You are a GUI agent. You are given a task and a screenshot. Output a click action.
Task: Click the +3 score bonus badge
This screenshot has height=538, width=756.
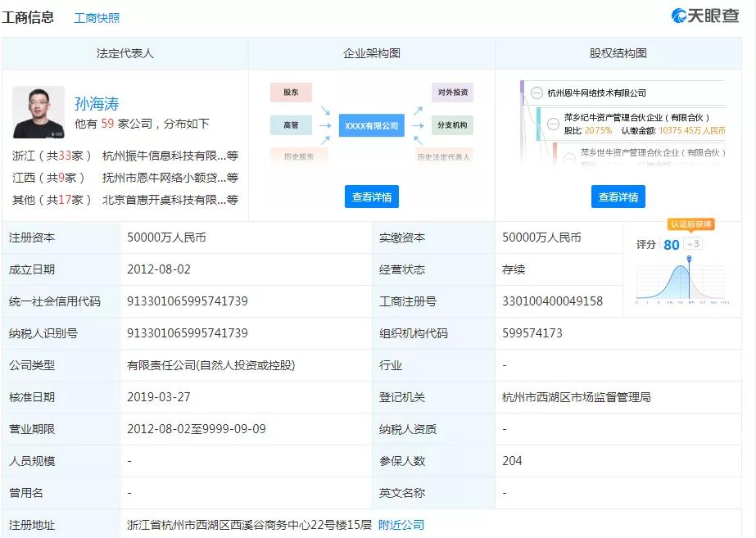(693, 244)
